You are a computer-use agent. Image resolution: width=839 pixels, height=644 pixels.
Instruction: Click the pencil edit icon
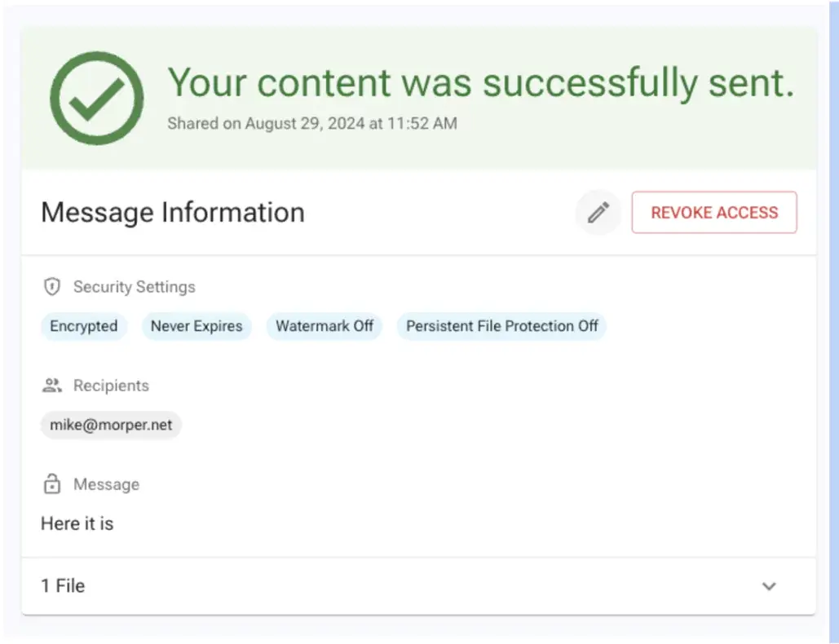pos(598,213)
